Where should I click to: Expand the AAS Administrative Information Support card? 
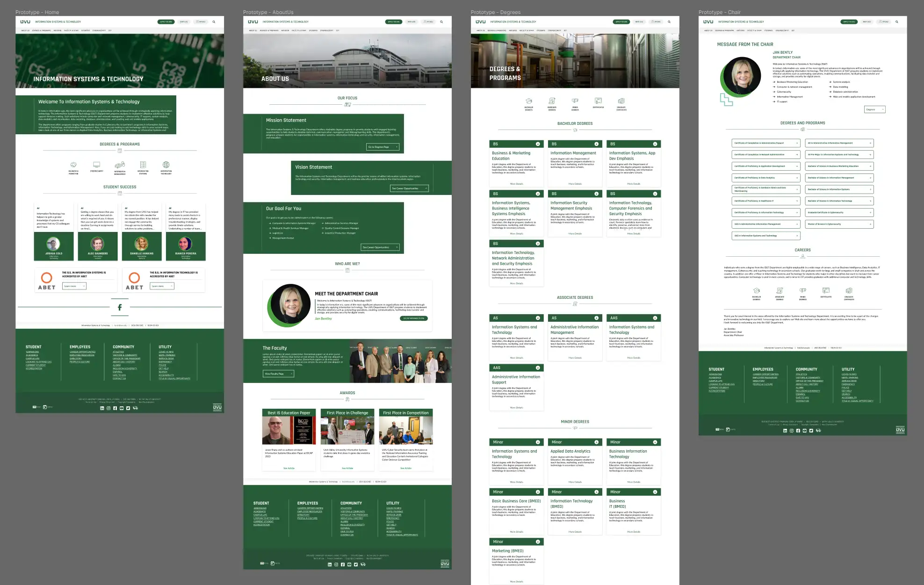click(x=538, y=368)
